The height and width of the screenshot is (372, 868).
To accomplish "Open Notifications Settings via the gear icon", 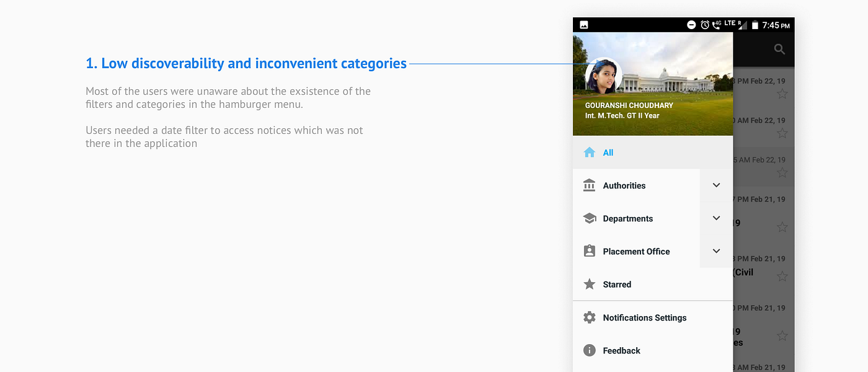I will click(x=589, y=317).
